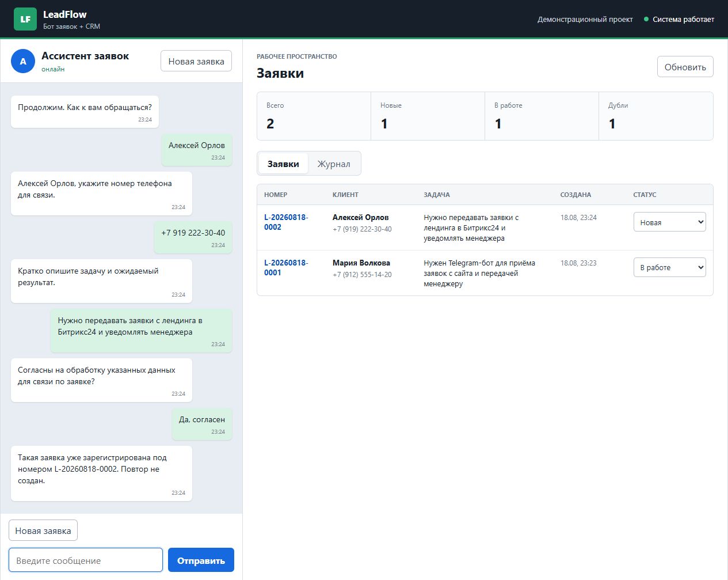Switch to the Журнал tab
The width and height of the screenshot is (728, 580).
tap(334, 164)
